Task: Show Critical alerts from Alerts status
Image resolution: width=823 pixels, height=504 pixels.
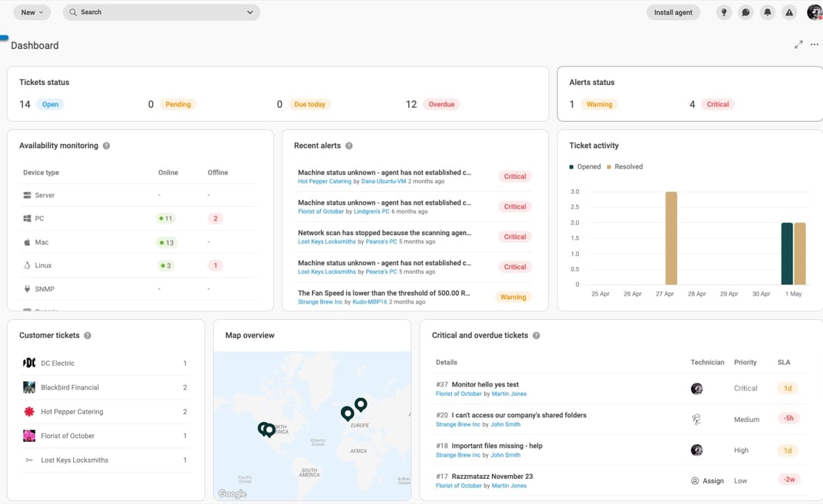Action: point(717,104)
